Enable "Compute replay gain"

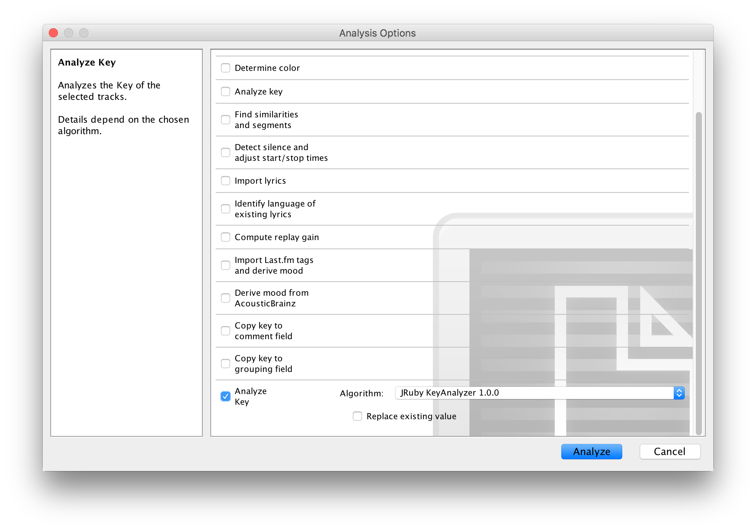(225, 237)
